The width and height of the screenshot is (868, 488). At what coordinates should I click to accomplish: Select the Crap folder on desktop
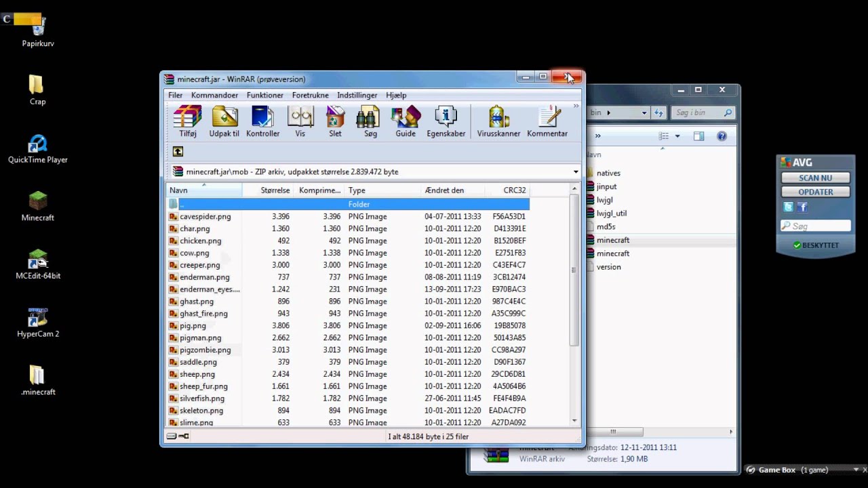[x=37, y=90]
